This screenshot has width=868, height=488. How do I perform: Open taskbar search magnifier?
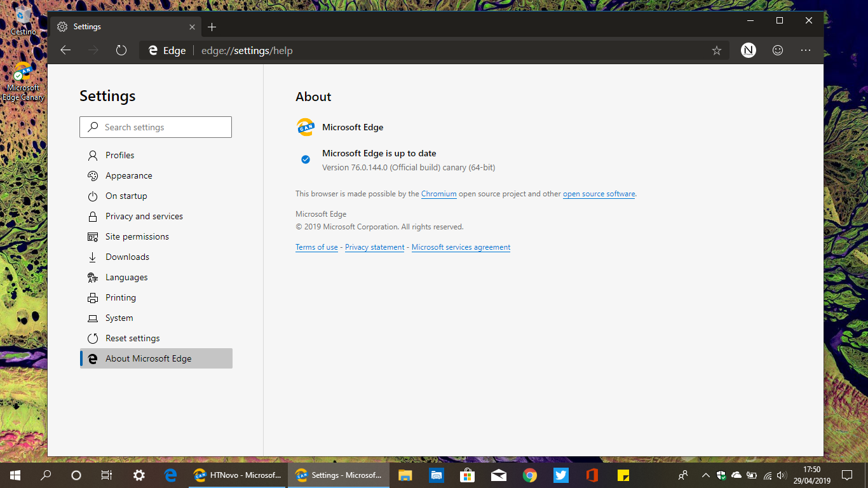click(x=46, y=475)
